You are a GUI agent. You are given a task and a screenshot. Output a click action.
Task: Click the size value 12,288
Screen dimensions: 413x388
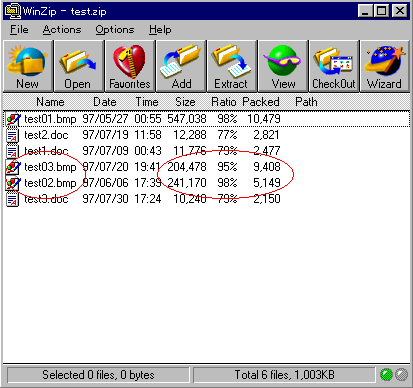click(x=190, y=135)
